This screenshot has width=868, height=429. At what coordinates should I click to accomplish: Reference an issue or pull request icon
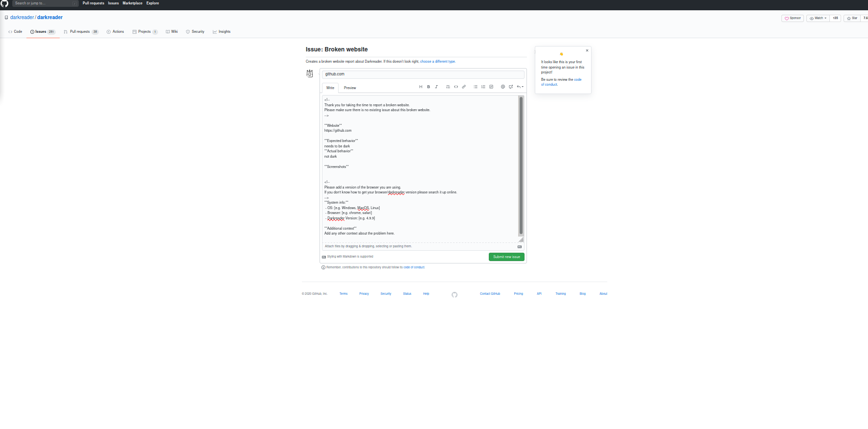tap(510, 87)
